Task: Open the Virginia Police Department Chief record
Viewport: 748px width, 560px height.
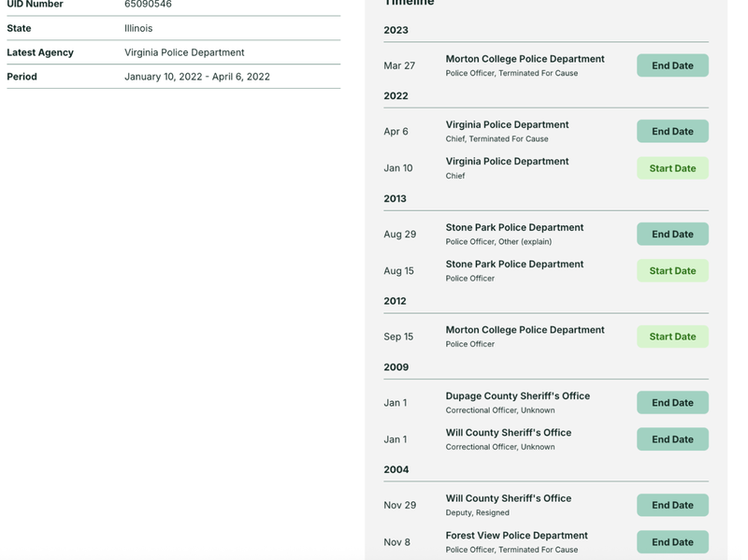Action: pyautogui.click(x=509, y=161)
